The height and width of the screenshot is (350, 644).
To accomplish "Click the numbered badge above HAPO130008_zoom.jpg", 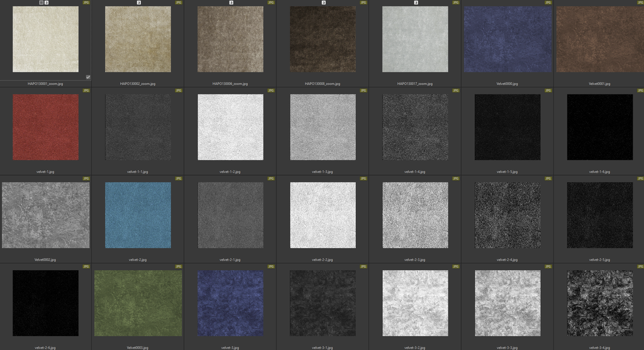I will 323,3.
